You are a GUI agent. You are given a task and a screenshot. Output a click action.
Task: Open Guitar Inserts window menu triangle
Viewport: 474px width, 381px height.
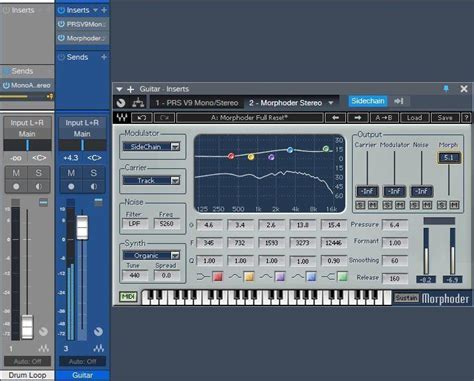click(119, 89)
